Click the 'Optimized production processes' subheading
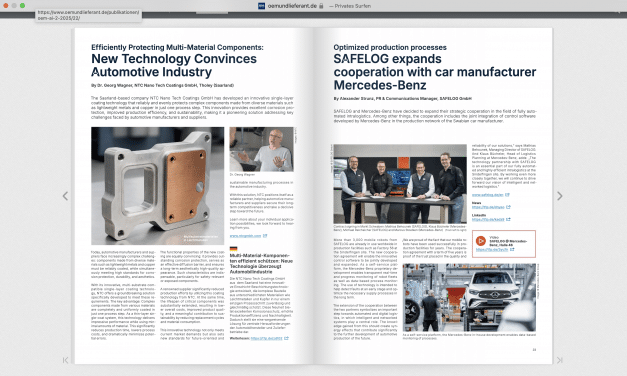Image resolution: width=627 pixels, height=376 pixels. 390,47
